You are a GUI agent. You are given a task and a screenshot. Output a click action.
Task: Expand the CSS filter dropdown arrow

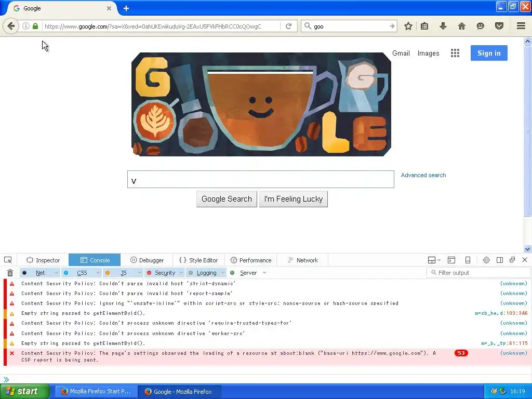point(98,273)
